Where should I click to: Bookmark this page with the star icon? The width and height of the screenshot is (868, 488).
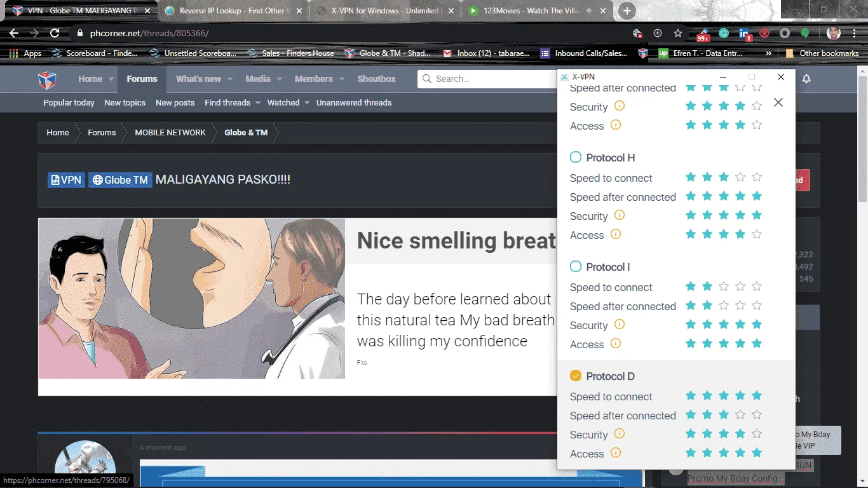click(x=678, y=33)
